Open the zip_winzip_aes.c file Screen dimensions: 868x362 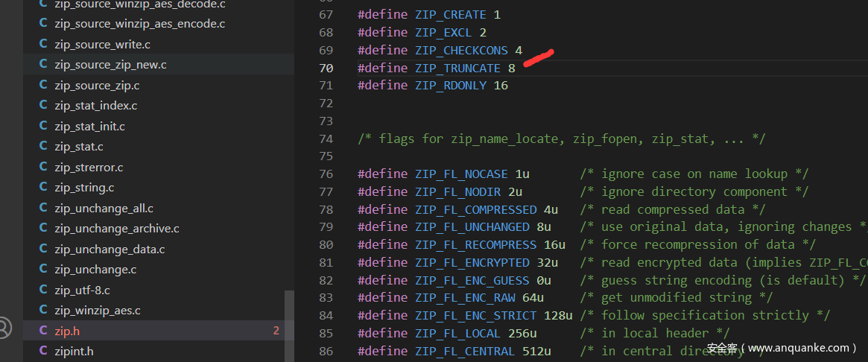97,310
